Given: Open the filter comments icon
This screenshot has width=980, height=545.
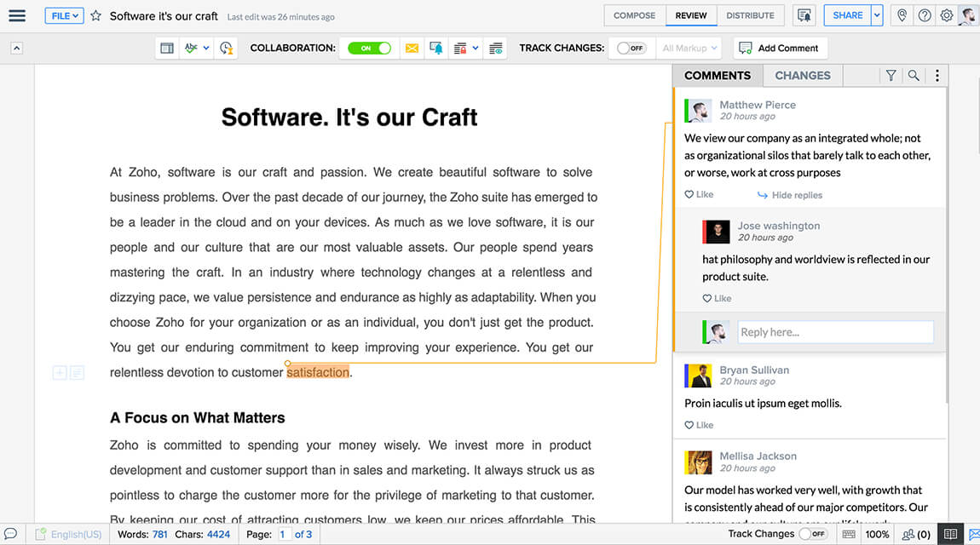Looking at the screenshot, I should point(891,76).
